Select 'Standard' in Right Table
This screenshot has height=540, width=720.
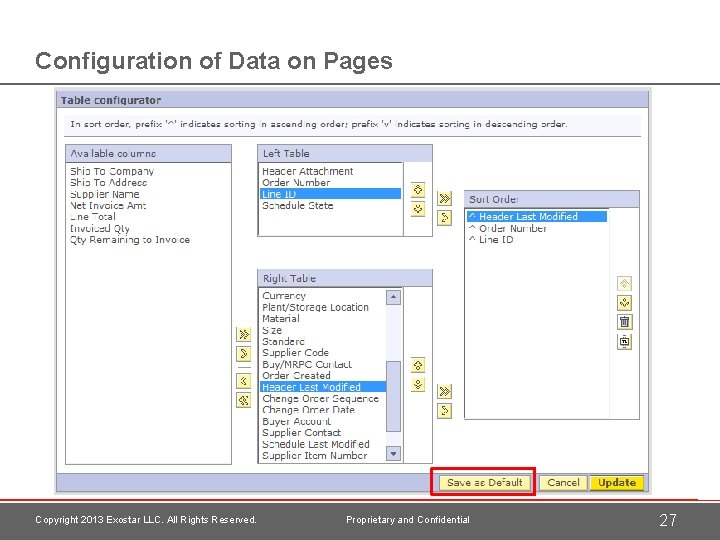283,342
